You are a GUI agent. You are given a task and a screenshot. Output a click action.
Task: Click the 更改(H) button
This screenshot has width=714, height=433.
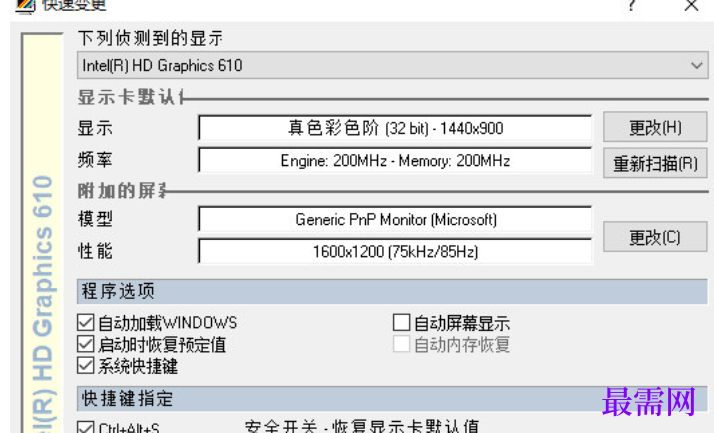coord(655,127)
